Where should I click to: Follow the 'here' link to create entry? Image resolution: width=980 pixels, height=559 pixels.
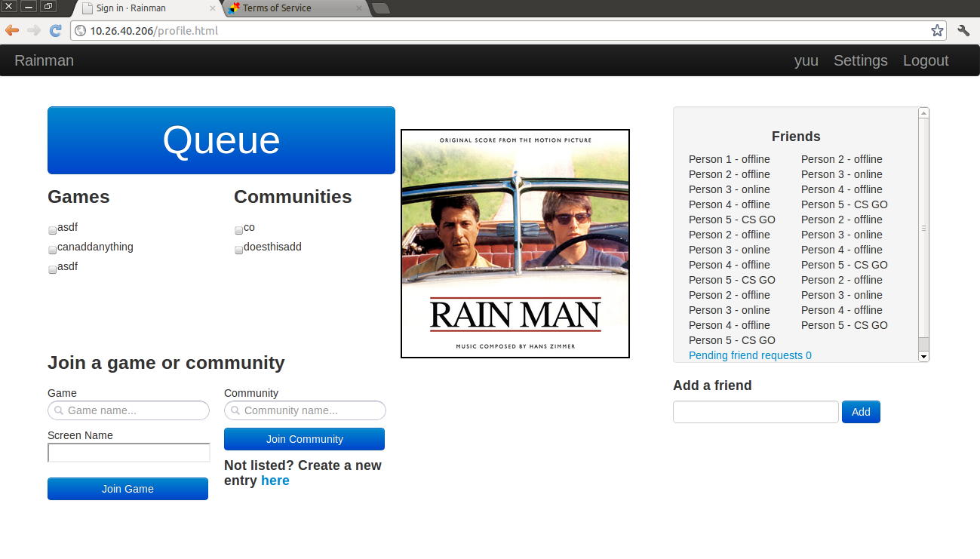(x=275, y=481)
